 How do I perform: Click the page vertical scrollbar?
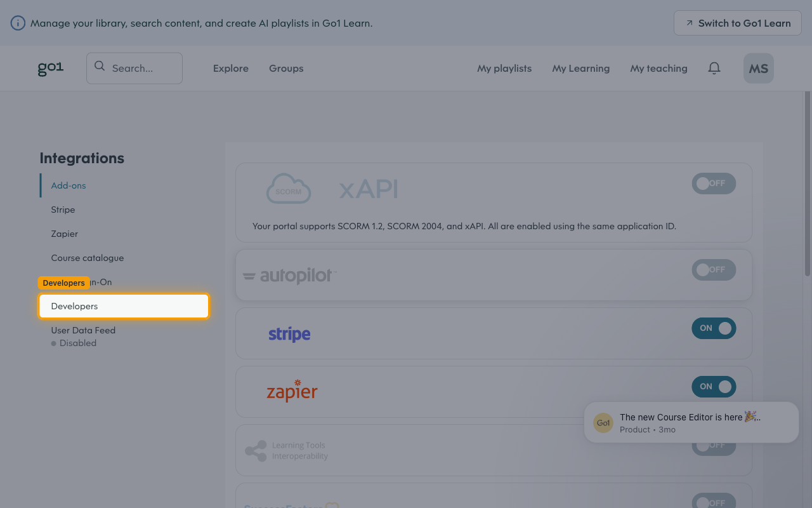pyautogui.click(x=808, y=184)
